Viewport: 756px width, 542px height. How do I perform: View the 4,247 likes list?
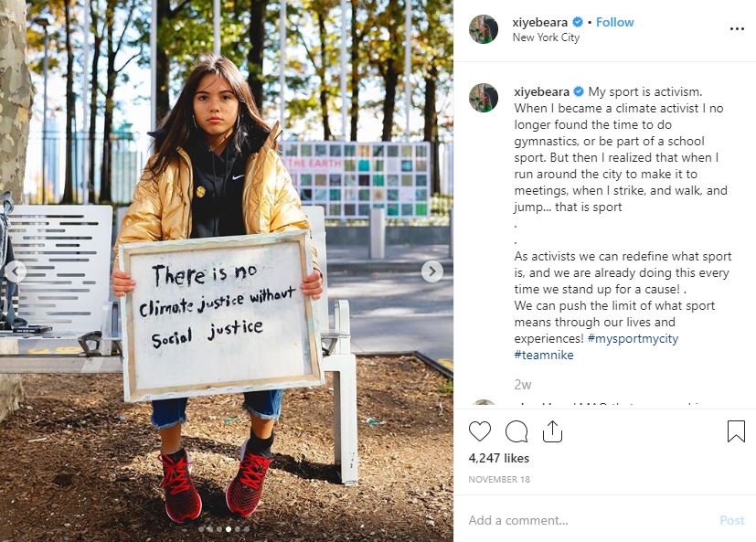(499, 458)
